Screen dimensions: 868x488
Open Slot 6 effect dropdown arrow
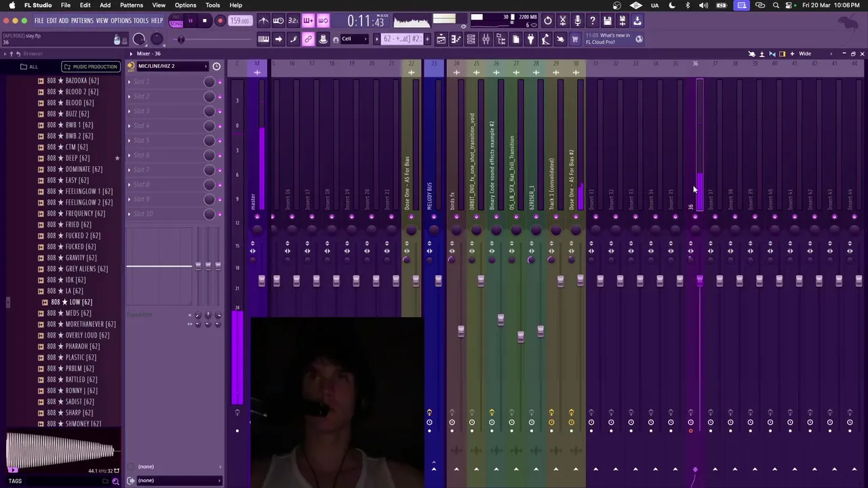(x=129, y=155)
